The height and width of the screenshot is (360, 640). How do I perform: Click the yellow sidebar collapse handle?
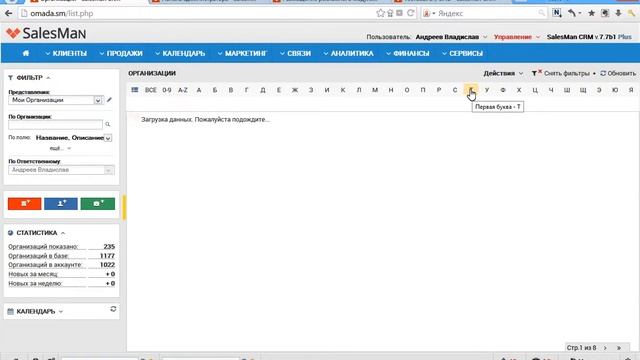pyautogui.click(x=124, y=207)
